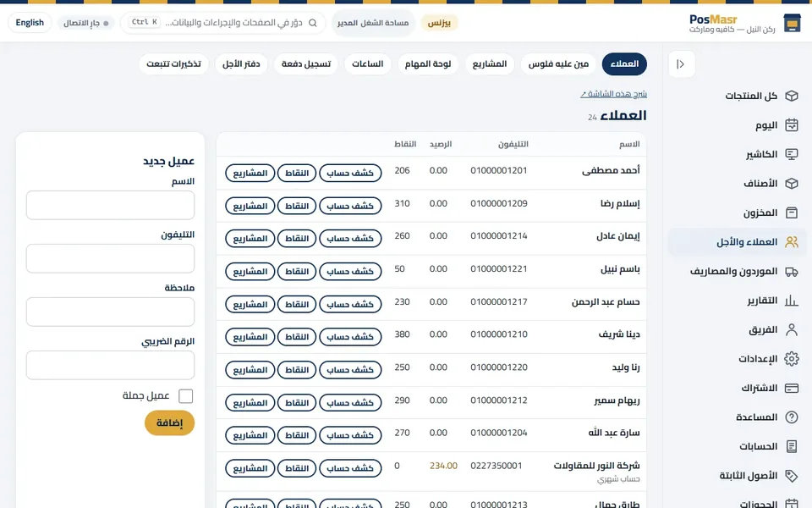Click the name باسم نبيل

(620, 269)
